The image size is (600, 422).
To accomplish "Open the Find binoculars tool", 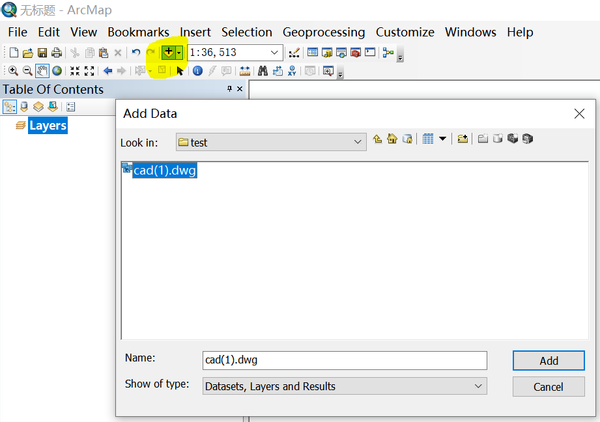I will (263, 71).
